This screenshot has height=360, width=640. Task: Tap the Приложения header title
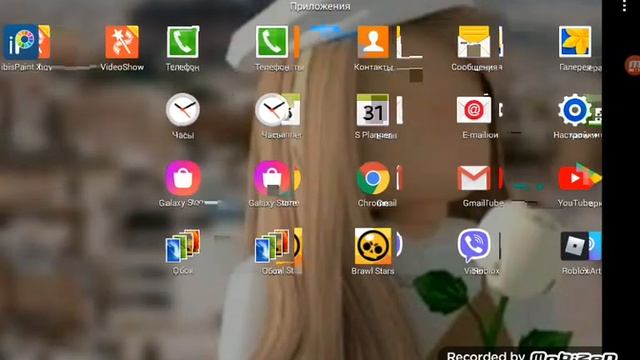pos(320,6)
